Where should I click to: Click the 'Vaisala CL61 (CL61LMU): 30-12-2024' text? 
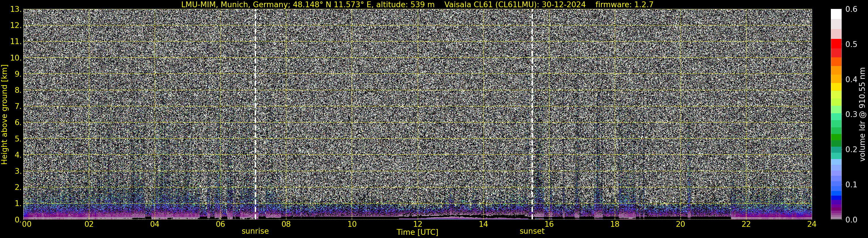(515, 4)
